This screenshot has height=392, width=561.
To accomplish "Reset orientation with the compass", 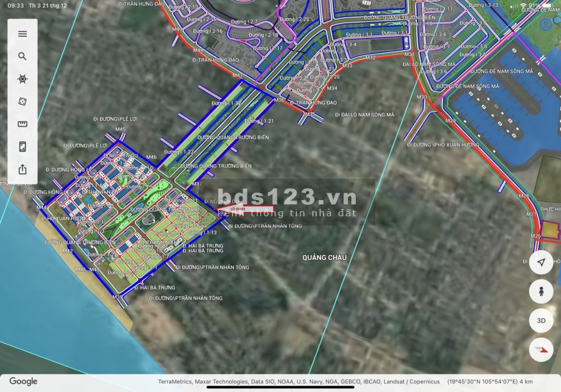I will [541, 350].
